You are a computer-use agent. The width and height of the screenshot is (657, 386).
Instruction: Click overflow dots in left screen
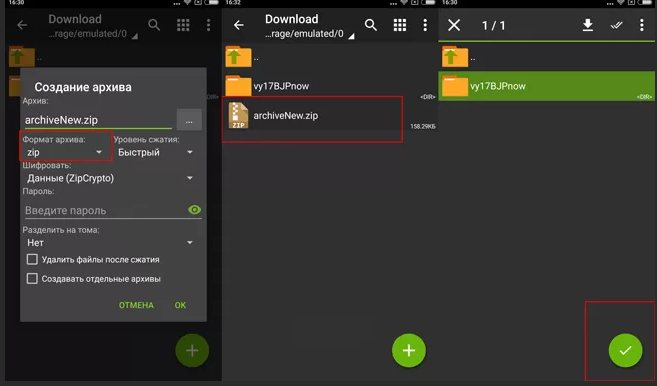click(x=208, y=25)
